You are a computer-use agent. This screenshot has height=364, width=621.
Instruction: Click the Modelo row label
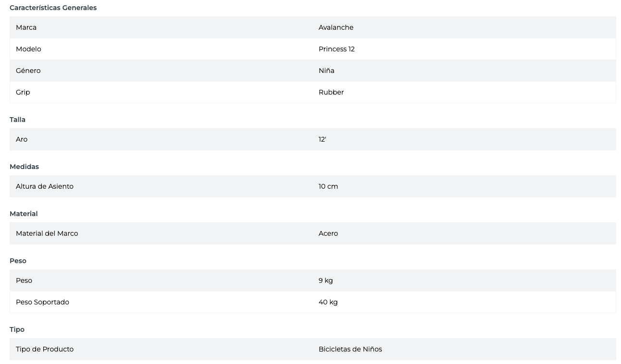[28, 49]
